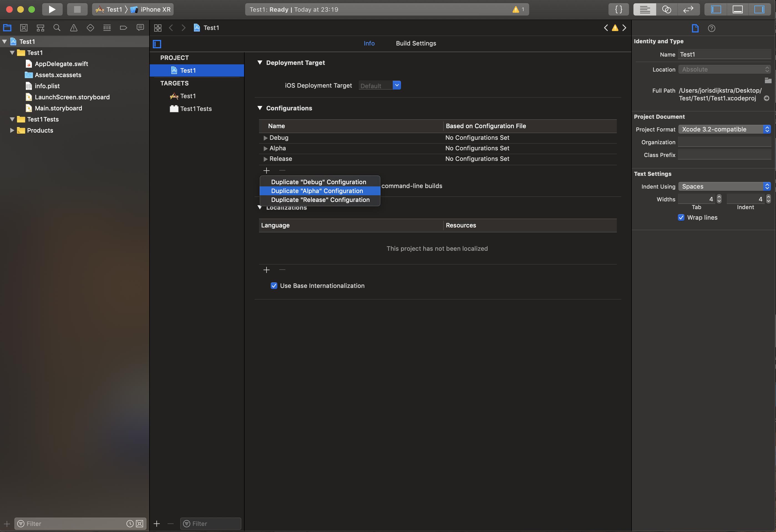Add a localization with plus button
The image size is (776, 532).
tap(266, 270)
